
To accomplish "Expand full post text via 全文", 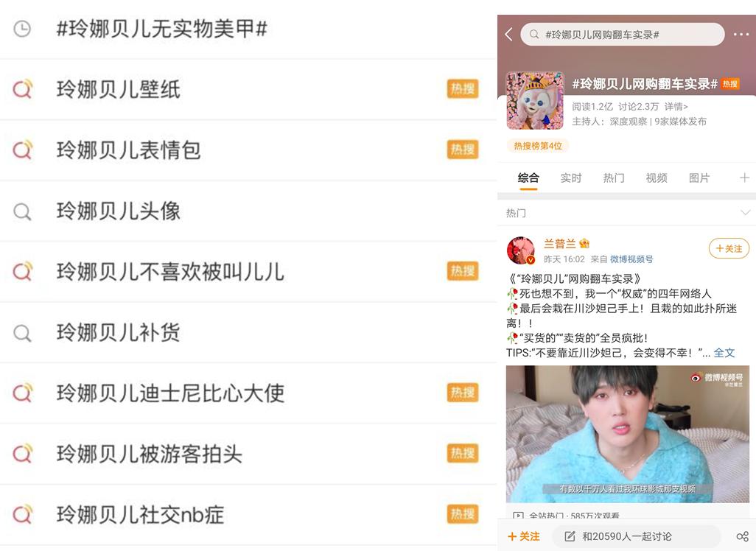I will point(724,353).
